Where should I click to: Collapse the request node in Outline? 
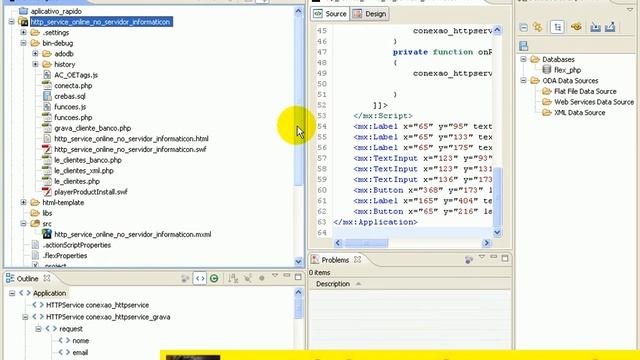click(x=38, y=329)
